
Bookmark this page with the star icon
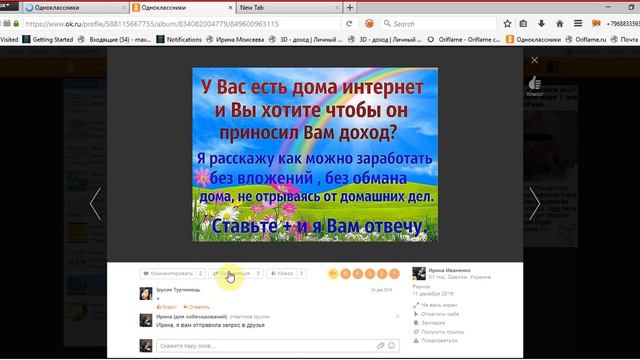click(507, 24)
